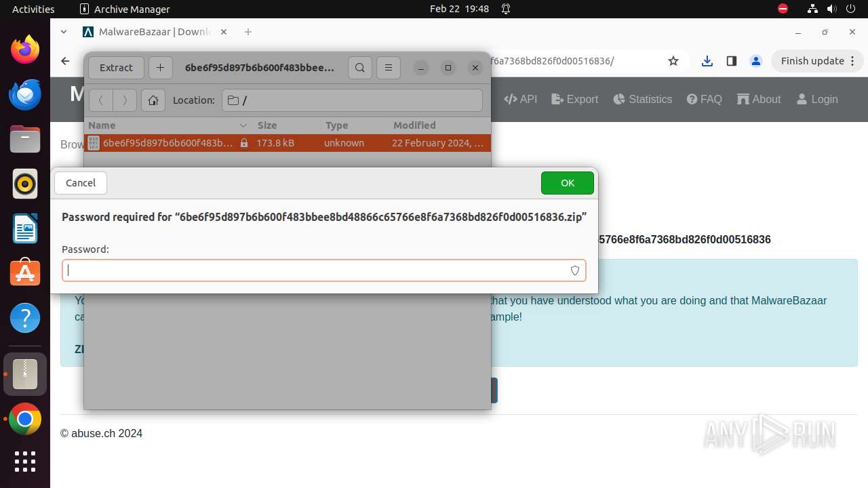Viewport: 868px width, 488px height.
Task: Close the MalwareBazaar tab
Action: tap(224, 32)
